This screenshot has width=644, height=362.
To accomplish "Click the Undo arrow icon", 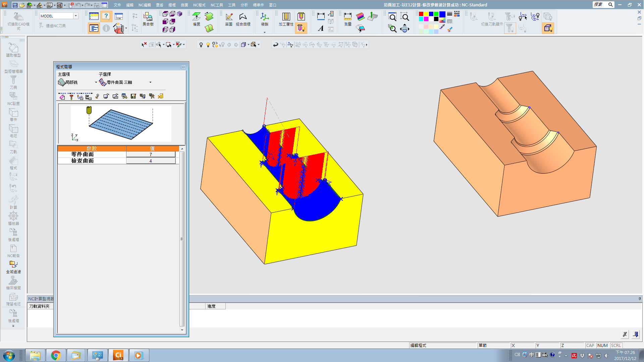I will [78, 5].
